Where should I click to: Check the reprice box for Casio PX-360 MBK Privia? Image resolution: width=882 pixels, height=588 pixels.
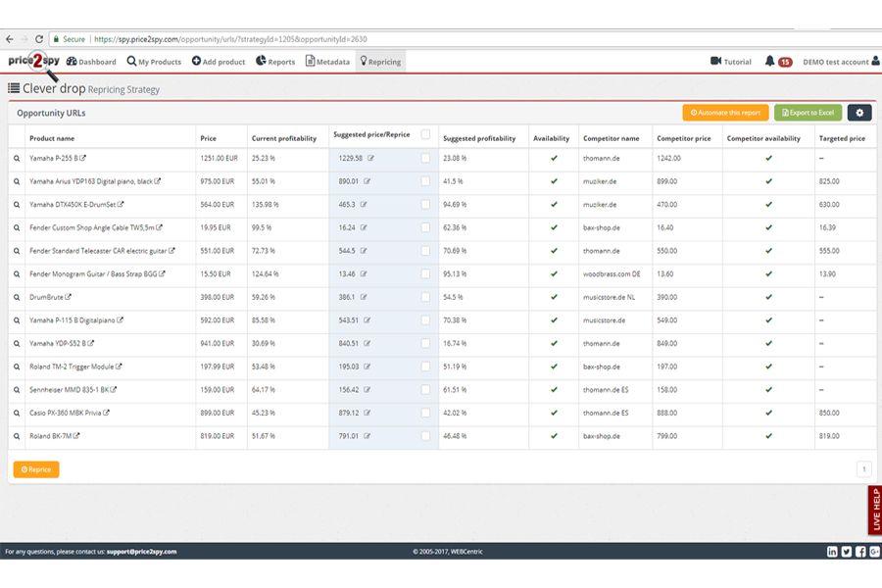point(426,413)
